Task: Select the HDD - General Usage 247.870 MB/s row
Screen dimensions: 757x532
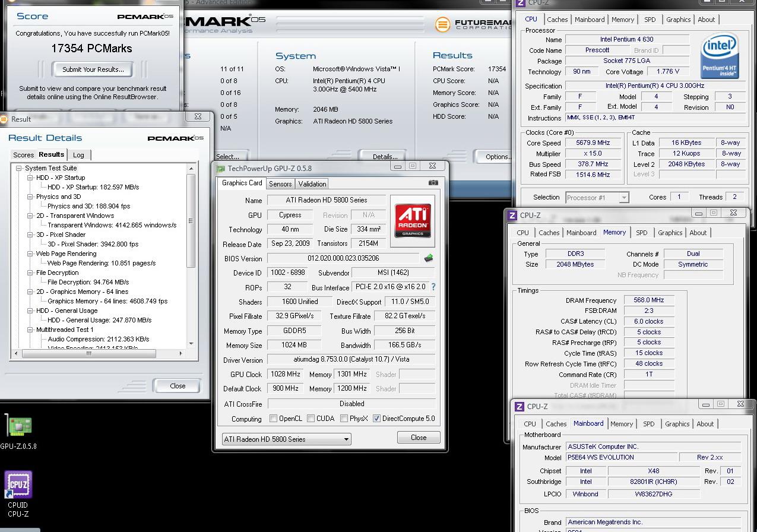Action: coord(99,321)
